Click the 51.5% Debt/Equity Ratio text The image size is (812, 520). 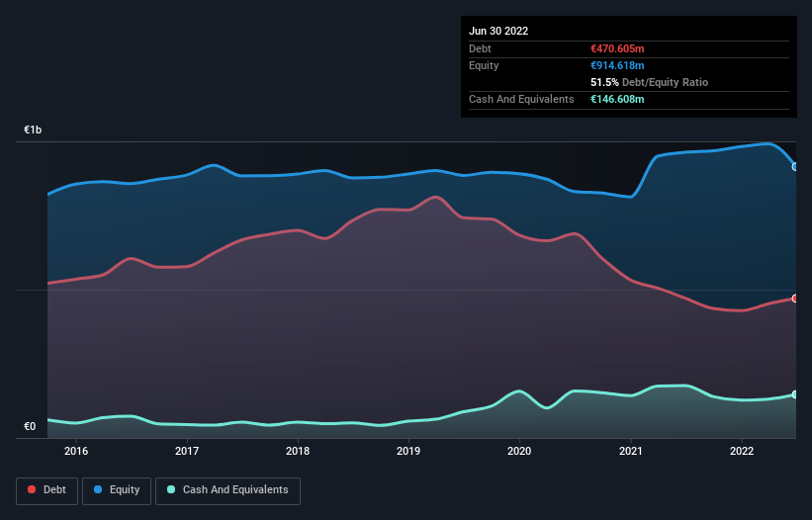click(649, 82)
